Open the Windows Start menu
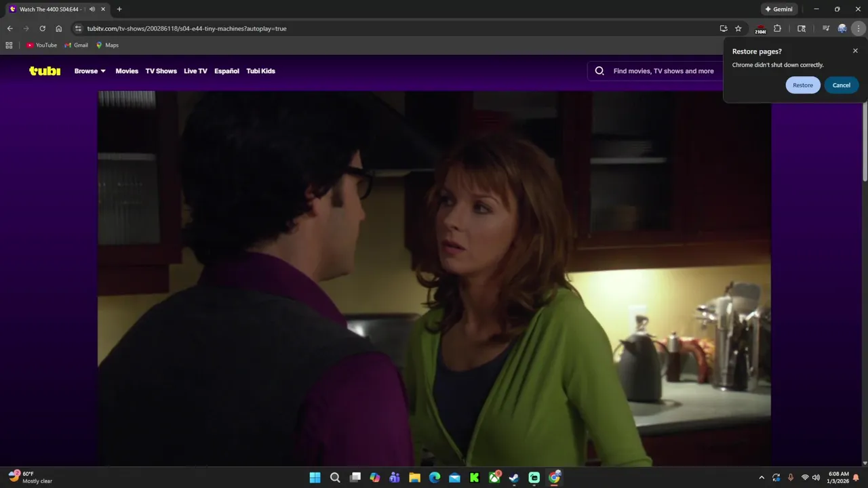The image size is (868, 488). click(315, 478)
